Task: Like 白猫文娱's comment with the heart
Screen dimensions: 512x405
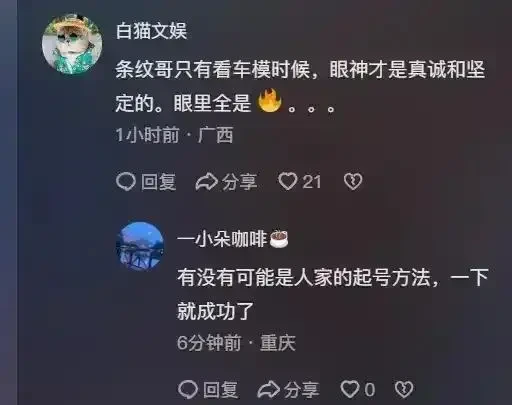Action: tap(288, 182)
